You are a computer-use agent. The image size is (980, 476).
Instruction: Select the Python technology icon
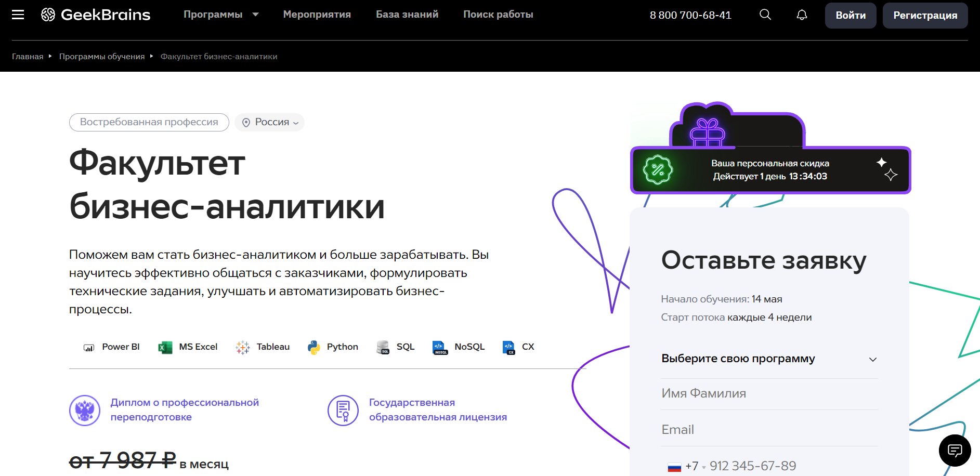313,347
